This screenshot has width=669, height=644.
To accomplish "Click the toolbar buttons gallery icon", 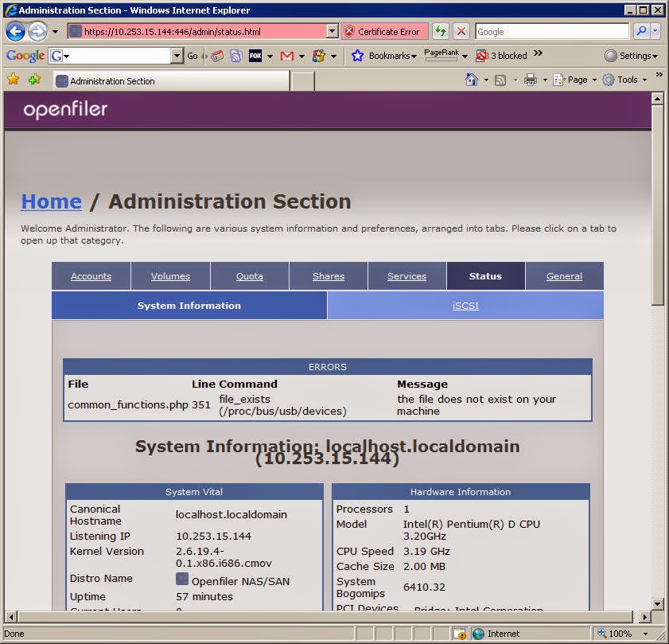I will [x=319, y=56].
